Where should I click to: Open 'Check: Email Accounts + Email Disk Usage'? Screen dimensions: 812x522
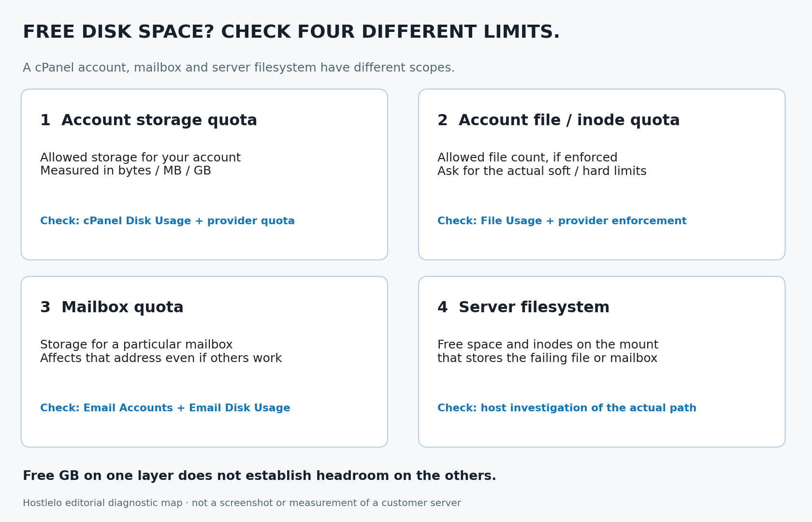165,408
